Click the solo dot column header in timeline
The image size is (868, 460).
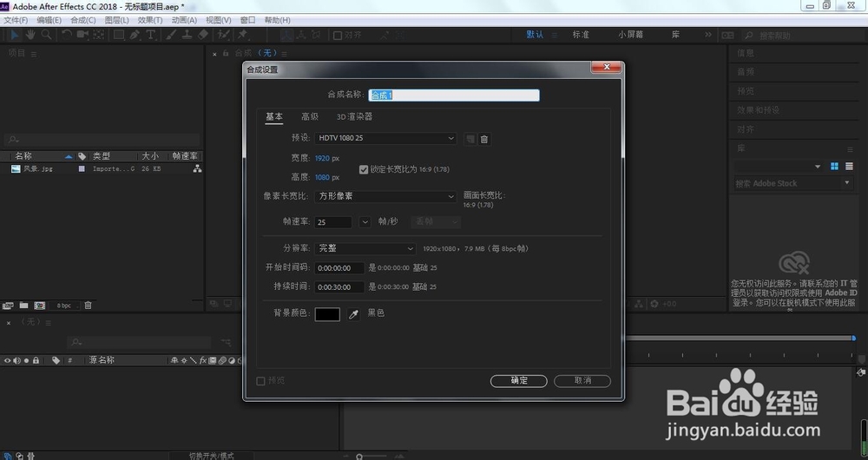[26, 360]
